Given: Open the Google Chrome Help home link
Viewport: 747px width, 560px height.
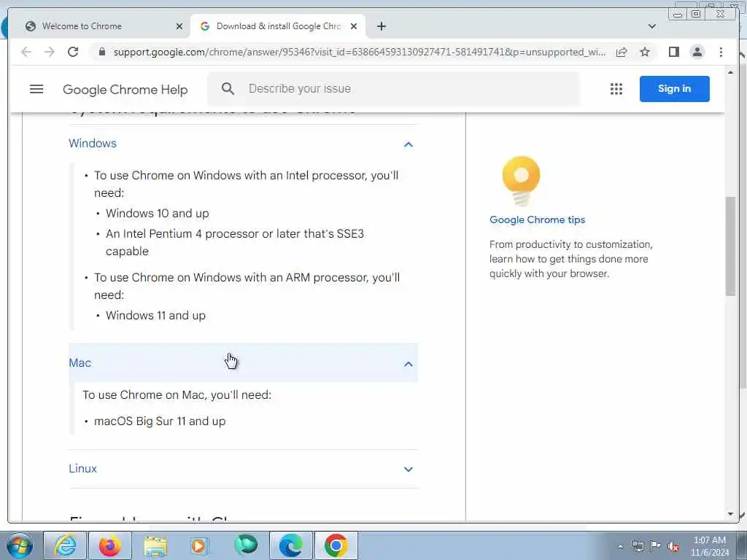Looking at the screenshot, I should pyautogui.click(x=125, y=90).
